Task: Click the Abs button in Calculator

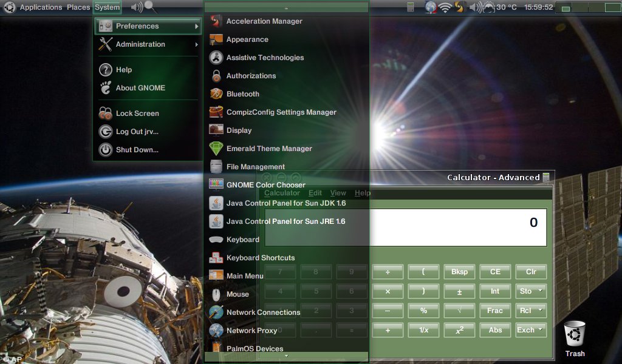Action: [x=495, y=330]
